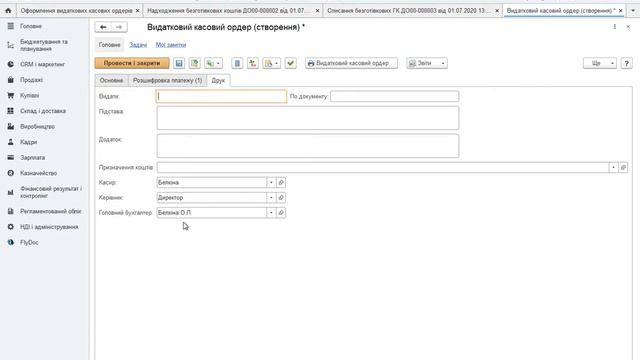
Task: Open the Задачі link
Action: pos(138,45)
